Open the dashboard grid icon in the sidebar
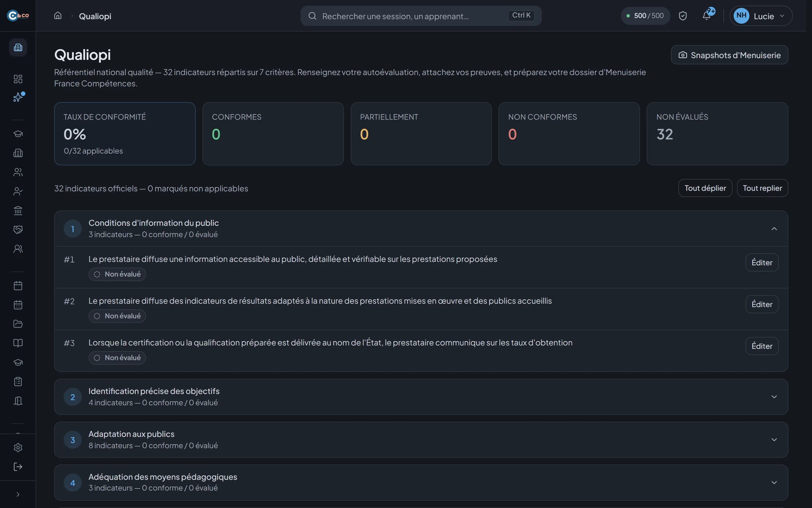 (x=18, y=79)
